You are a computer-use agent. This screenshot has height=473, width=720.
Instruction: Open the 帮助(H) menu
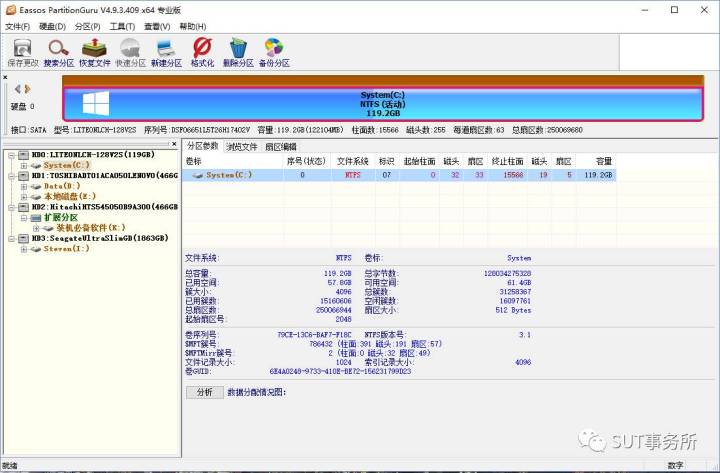pyautogui.click(x=192, y=27)
